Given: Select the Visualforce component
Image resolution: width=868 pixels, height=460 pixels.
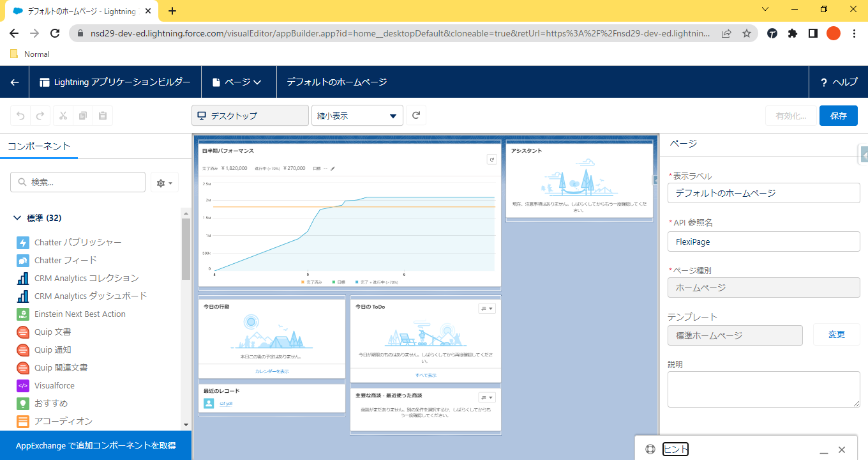Looking at the screenshot, I should coord(45,386).
